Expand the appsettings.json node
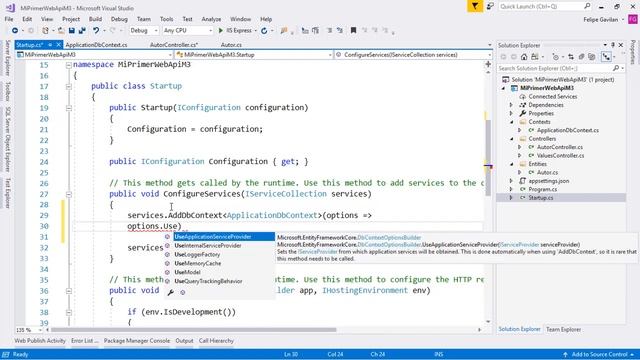The image size is (640, 360). [511, 181]
